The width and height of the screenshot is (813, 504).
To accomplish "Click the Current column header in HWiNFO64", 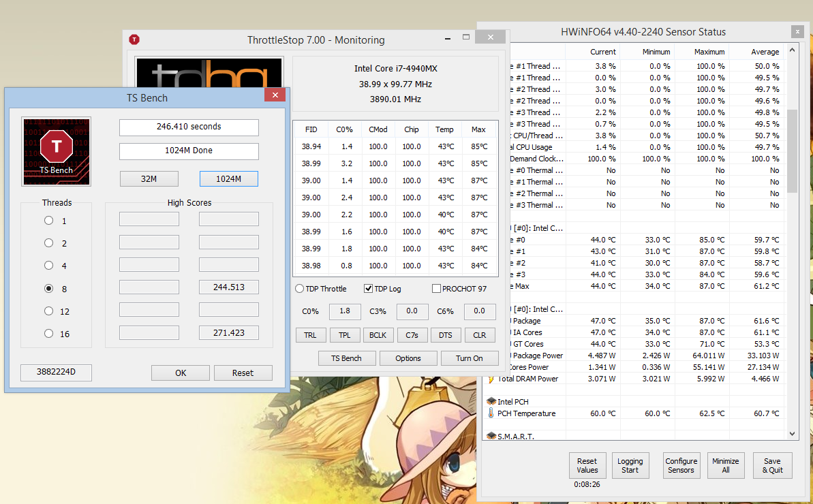I will [x=593, y=52].
